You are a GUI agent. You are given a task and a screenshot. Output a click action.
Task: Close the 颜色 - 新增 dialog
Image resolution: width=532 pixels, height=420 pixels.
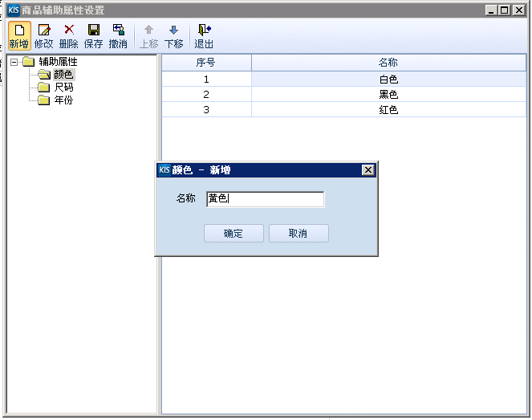(x=368, y=170)
